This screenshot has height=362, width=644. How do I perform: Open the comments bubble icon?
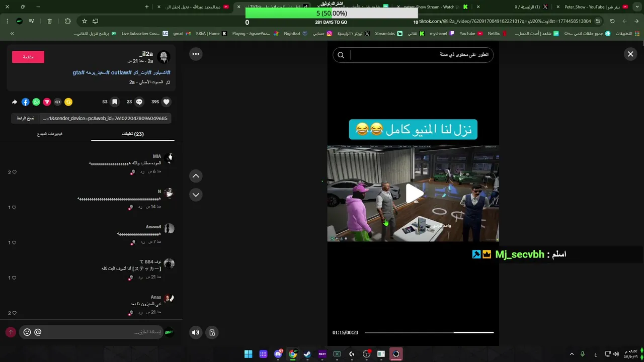coord(139,102)
